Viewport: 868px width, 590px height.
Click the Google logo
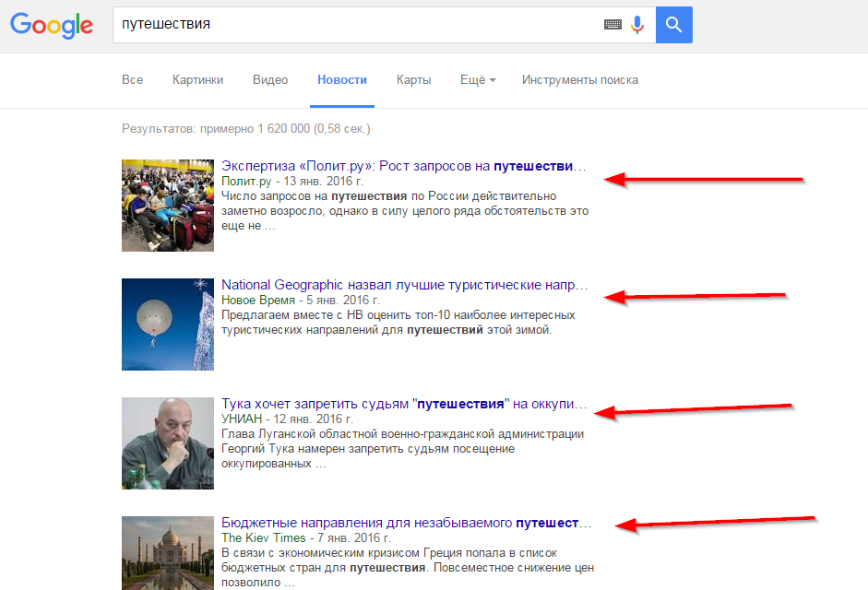[x=52, y=25]
